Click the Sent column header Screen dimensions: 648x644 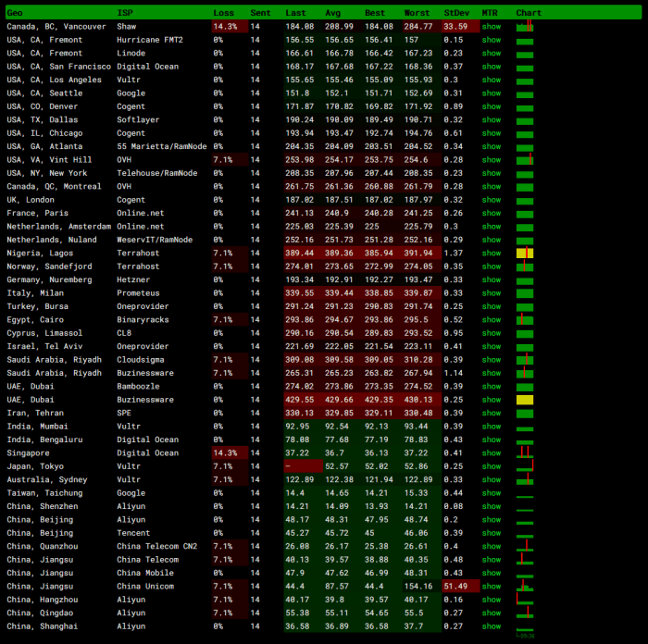pyautogui.click(x=260, y=13)
